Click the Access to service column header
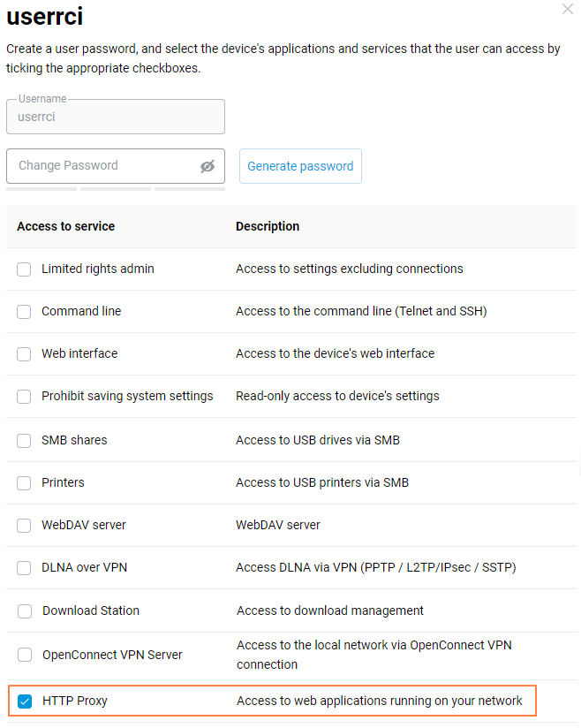 [x=65, y=226]
